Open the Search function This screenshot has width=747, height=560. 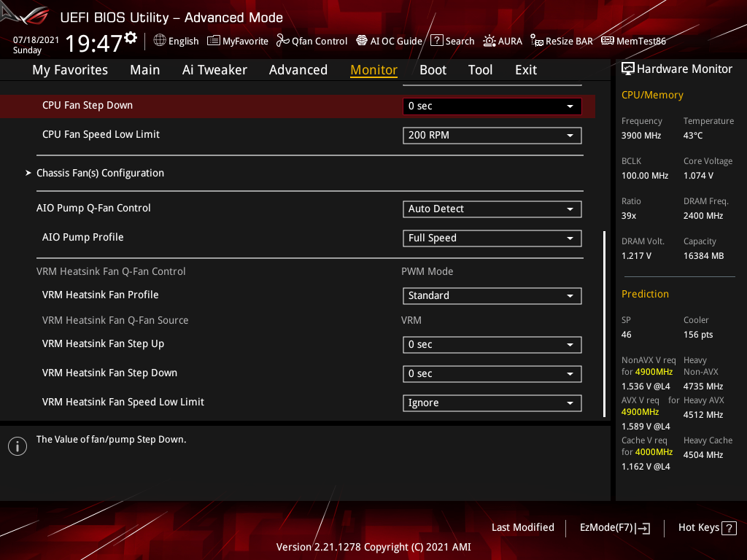point(452,41)
